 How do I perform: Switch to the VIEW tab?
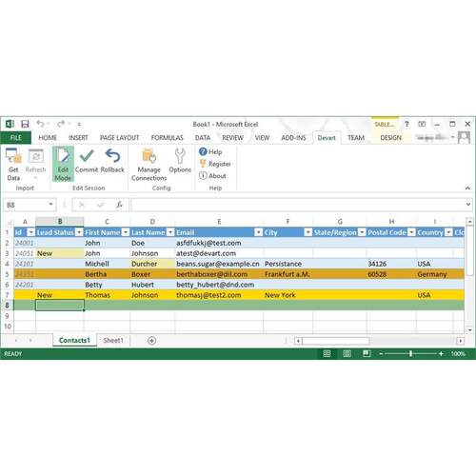[x=262, y=138]
